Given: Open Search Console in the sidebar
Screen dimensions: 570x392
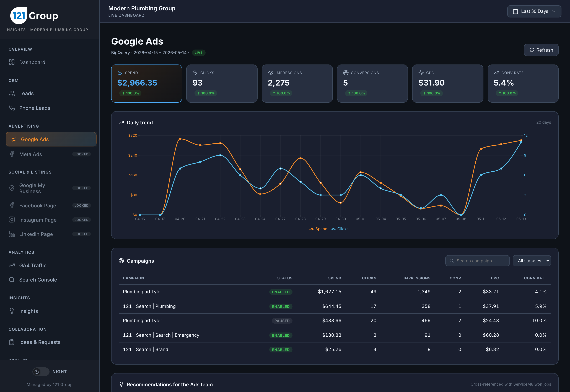Looking at the screenshot, I should pyautogui.click(x=51, y=280).
